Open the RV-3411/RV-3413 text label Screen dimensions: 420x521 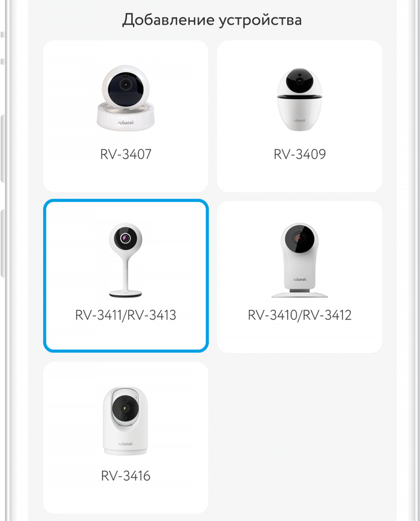pyautogui.click(x=126, y=315)
